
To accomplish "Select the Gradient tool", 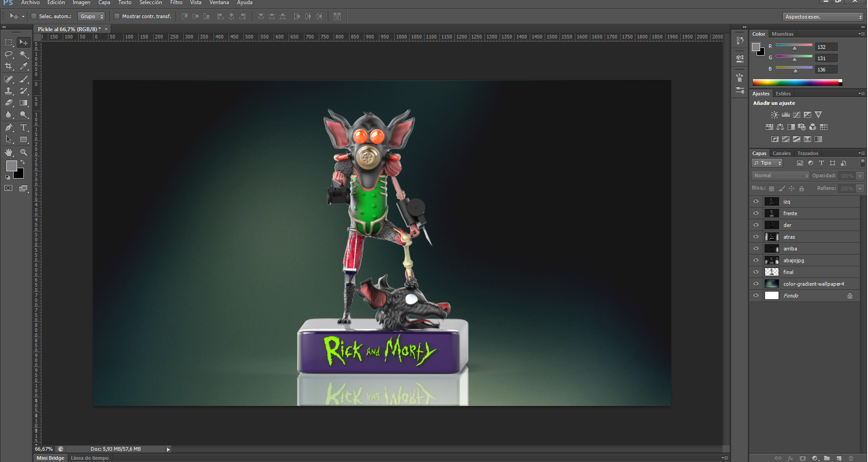I will point(23,103).
